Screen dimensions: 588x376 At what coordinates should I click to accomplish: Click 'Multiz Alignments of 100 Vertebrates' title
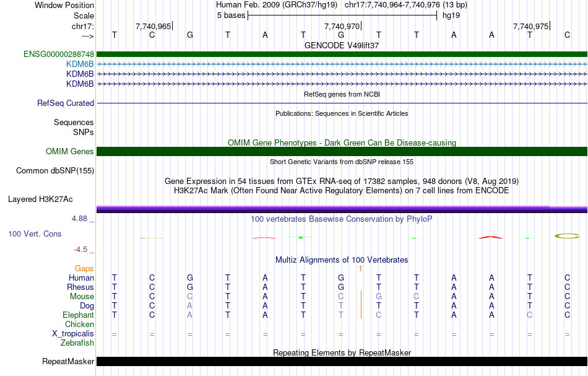(x=342, y=260)
